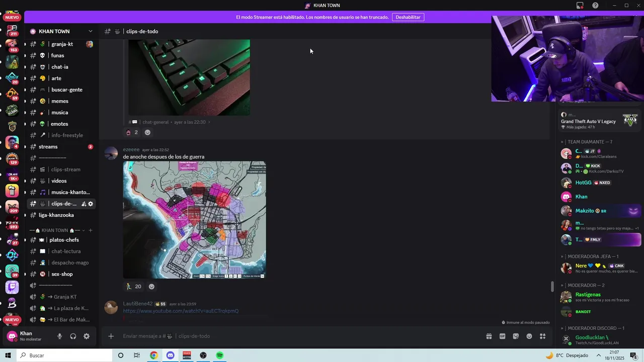Open the sex-shop channel
644x362 pixels.
61,274
